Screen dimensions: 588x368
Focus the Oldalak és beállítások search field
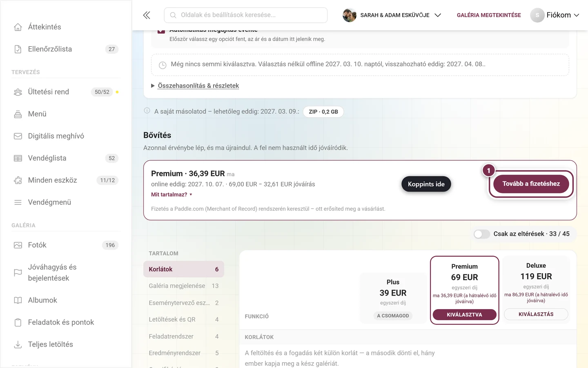point(246,15)
